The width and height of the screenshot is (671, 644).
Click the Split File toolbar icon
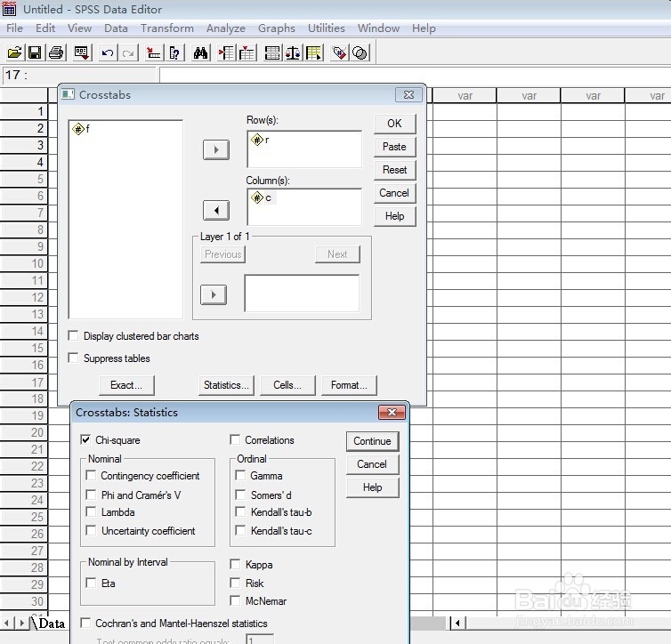click(x=272, y=53)
